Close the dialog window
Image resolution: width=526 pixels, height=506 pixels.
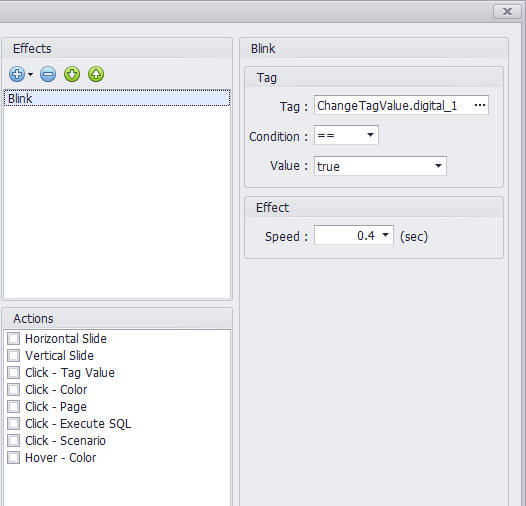pos(507,12)
